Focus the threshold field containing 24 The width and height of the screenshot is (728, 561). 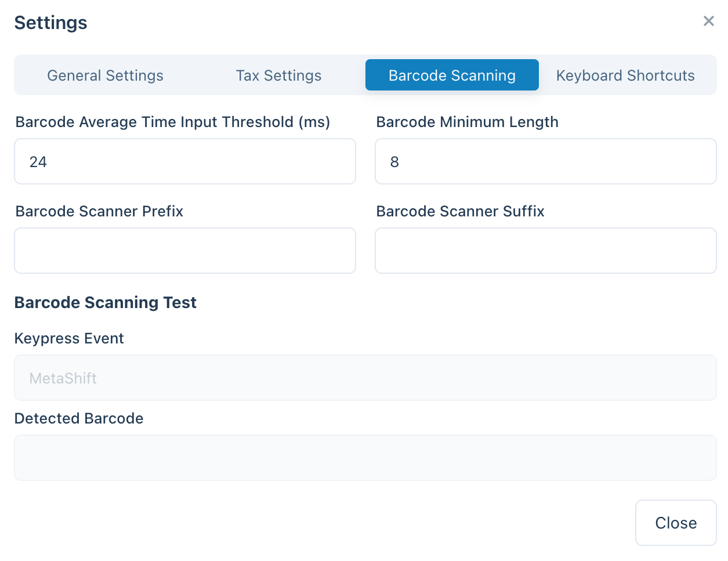click(x=185, y=161)
